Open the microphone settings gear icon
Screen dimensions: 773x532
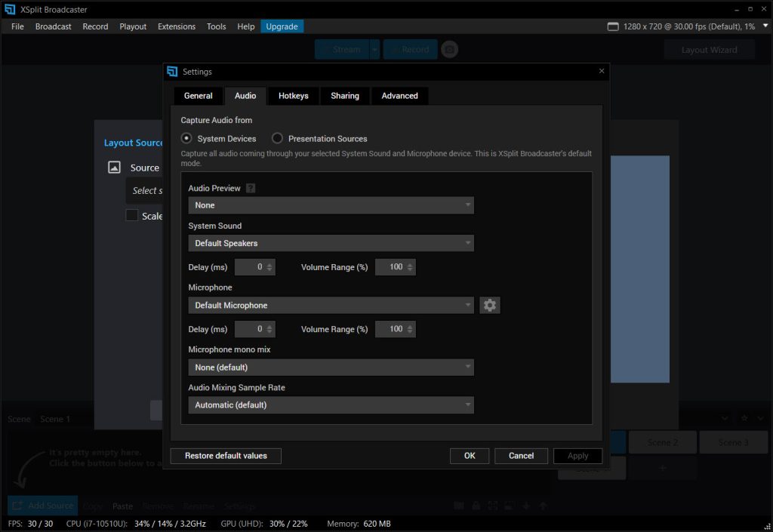pyautogui.click(x=489, y=306)
